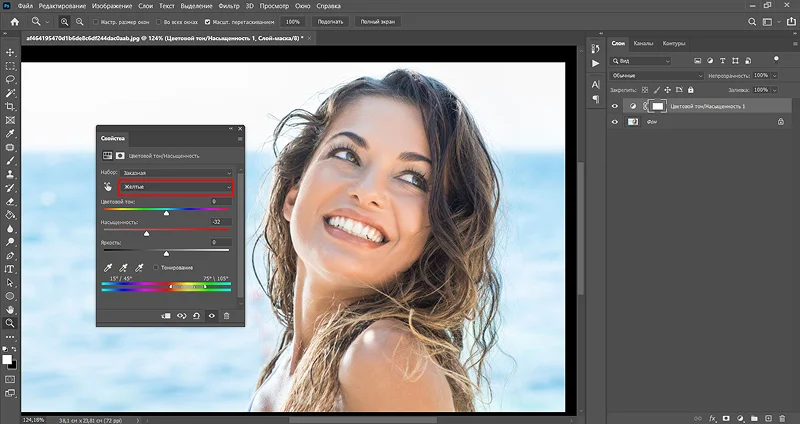The width and height of the screenshot is (800, 424).
Task: Select the Hand tool
Action: point(10,310)
